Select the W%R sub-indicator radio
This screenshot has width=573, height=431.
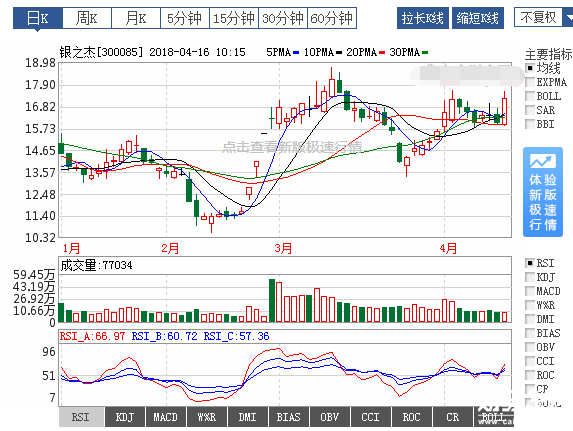(x=530, y=305)
